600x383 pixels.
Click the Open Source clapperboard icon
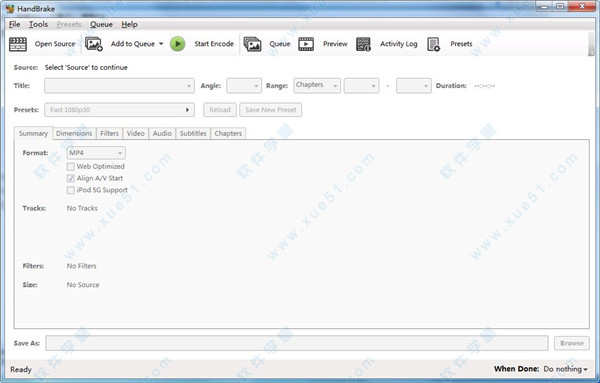[x=18, y=44]
